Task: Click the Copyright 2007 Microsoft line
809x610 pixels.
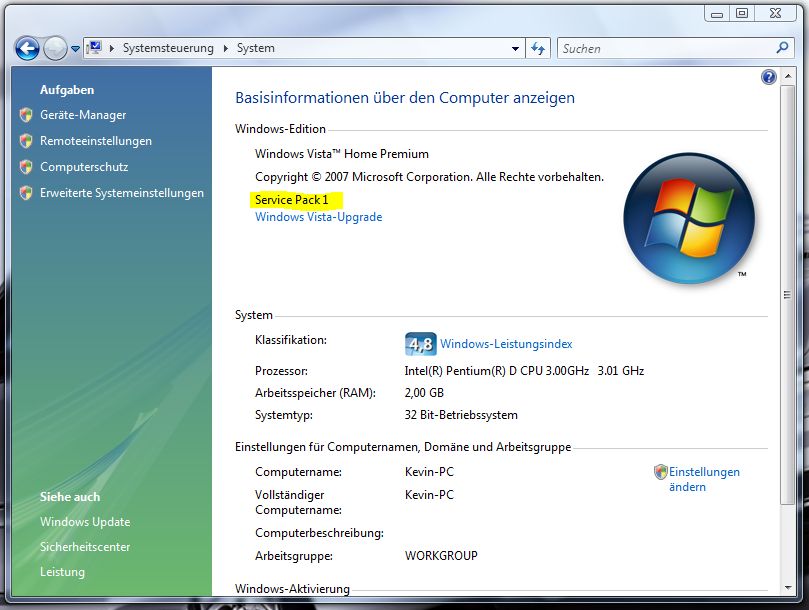Action: [x=429, y=177]
